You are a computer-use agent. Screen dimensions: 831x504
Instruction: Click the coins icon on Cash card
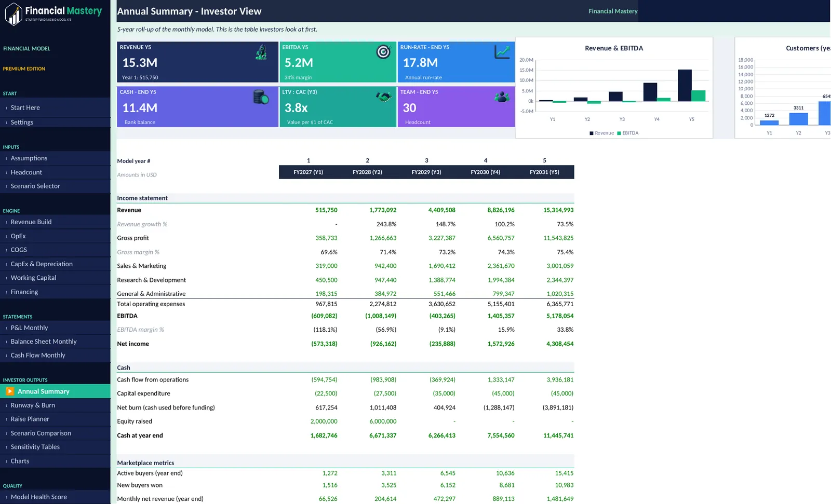point(261,97)
